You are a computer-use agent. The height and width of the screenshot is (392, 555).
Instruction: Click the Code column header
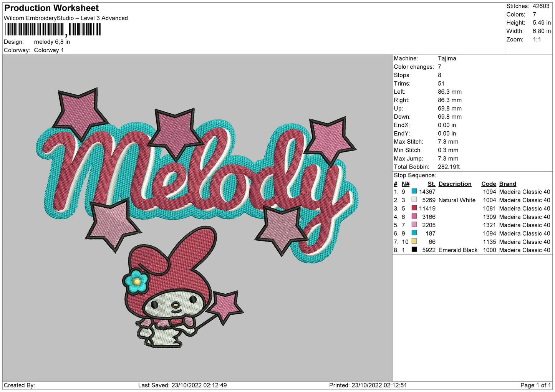(489, 184)
